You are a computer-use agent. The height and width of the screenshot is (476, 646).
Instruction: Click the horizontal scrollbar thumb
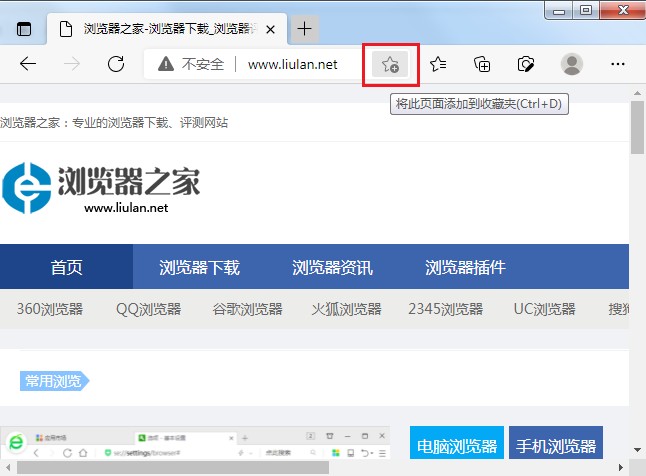[173, 467]
